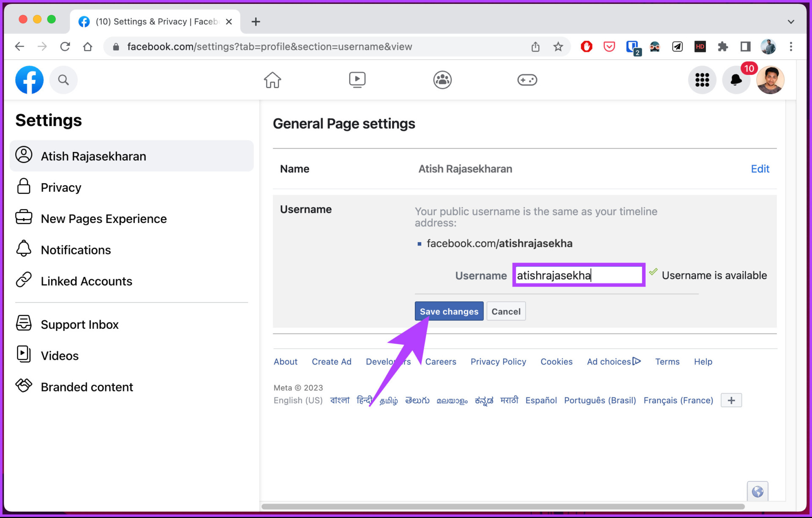The width and height of the screenshot is (812, 518).
Task: Open Support Inbox
Action: [132, 325]
